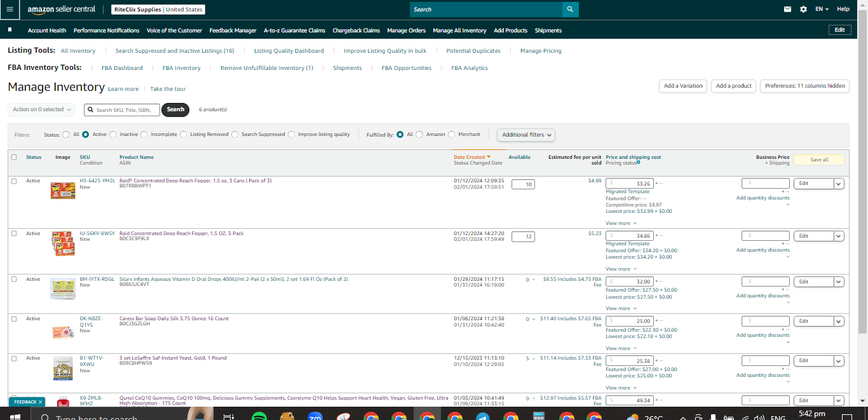The image size is (868, 420).
Task: Open the Action on 0 selected dropdown
Action: pyautogui.click(x=41, y=109)
